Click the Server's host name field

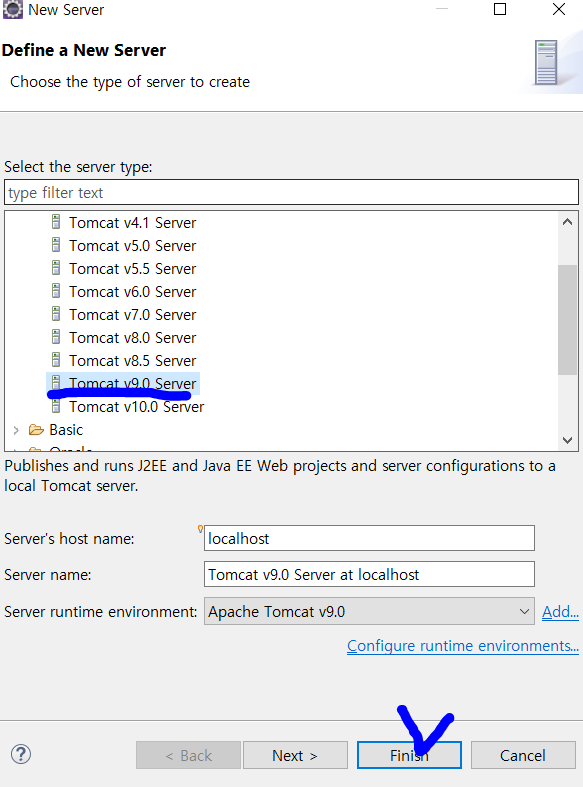click(369, 538)
